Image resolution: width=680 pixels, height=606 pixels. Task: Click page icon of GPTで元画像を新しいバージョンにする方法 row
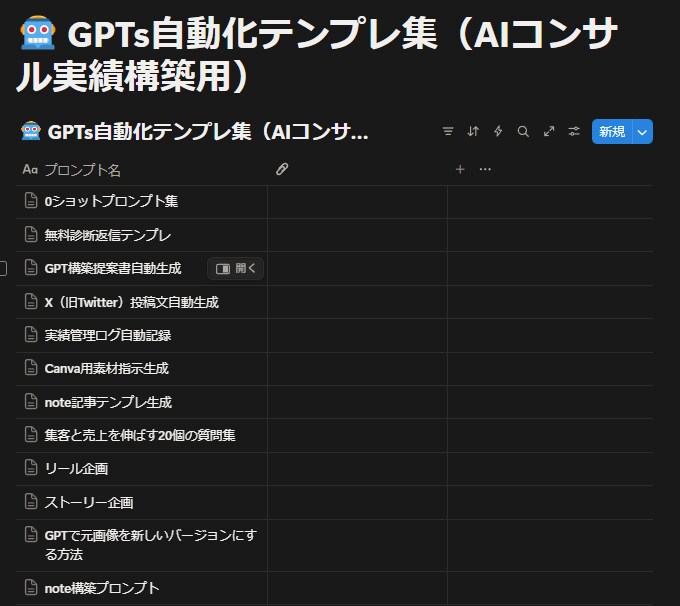click(31, 535)
